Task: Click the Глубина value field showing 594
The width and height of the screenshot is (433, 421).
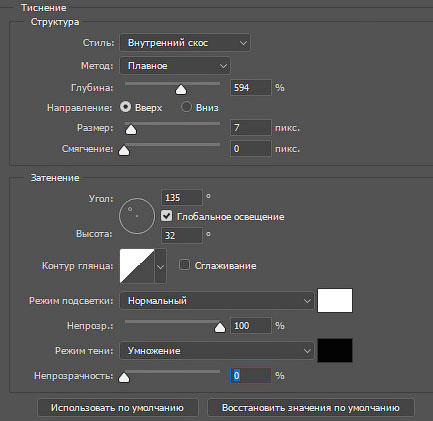Action: (251, 88)
